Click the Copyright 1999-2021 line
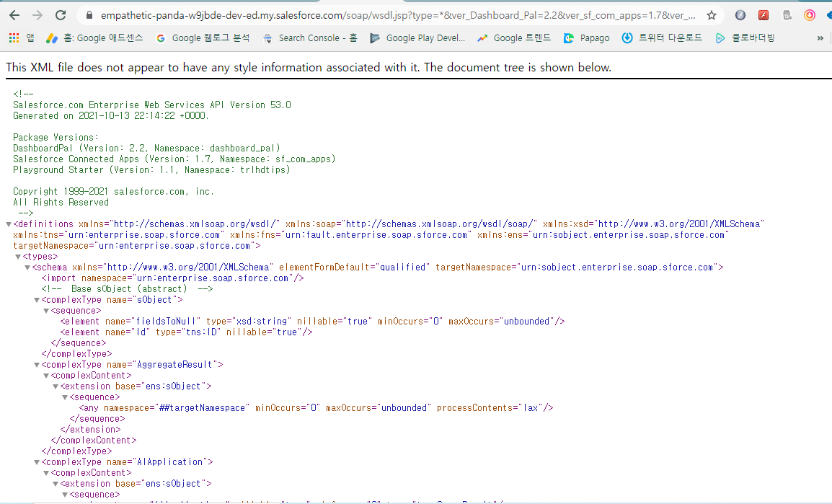 pos(113,192)
